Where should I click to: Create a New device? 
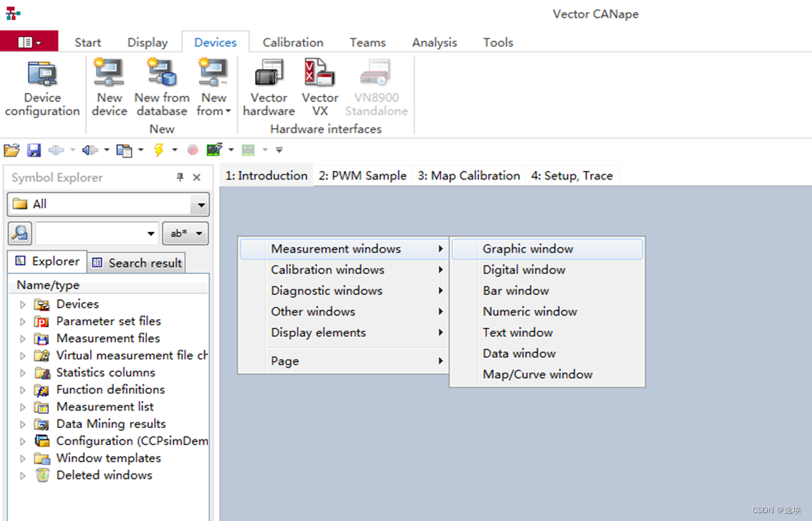point(110,89)
